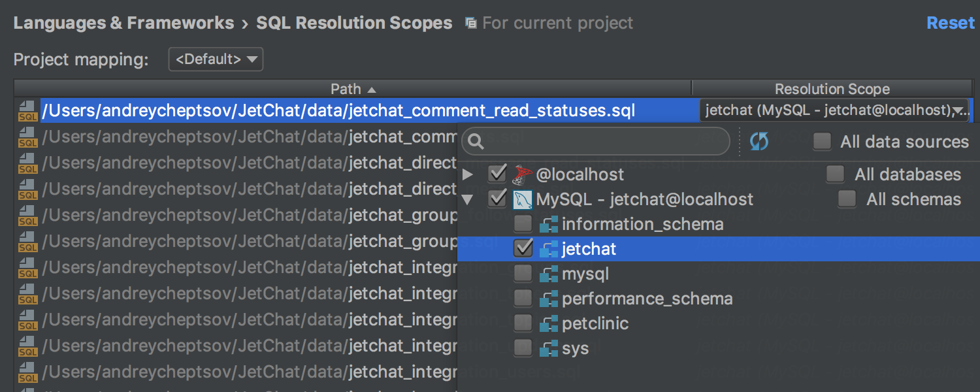980x392 pixels.
Task: Click the information_schema schema icon
Action: point(548,225)
